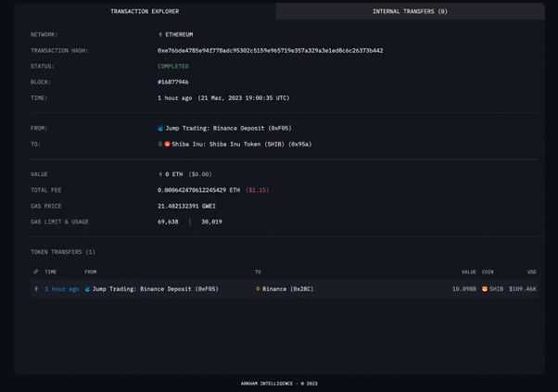Click the ETH icon beside the value amount
Screen dimensions: 558x392
click(160, 174)
